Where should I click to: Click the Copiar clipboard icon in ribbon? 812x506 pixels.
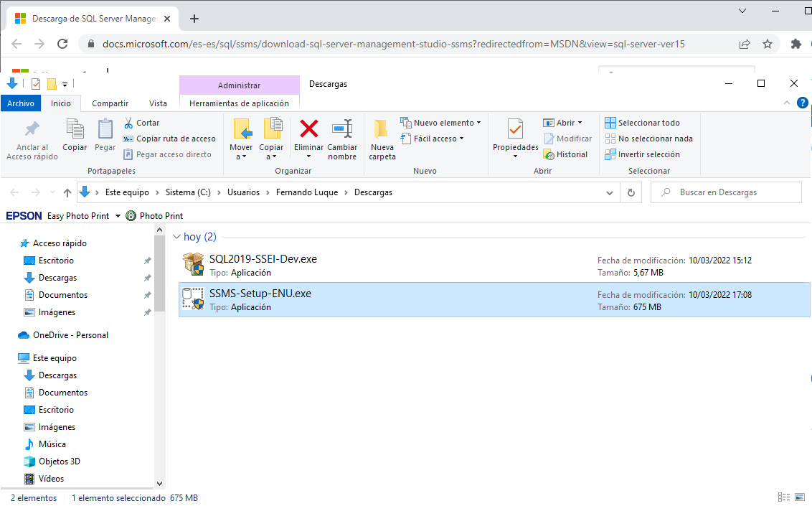tap(75, 129)
